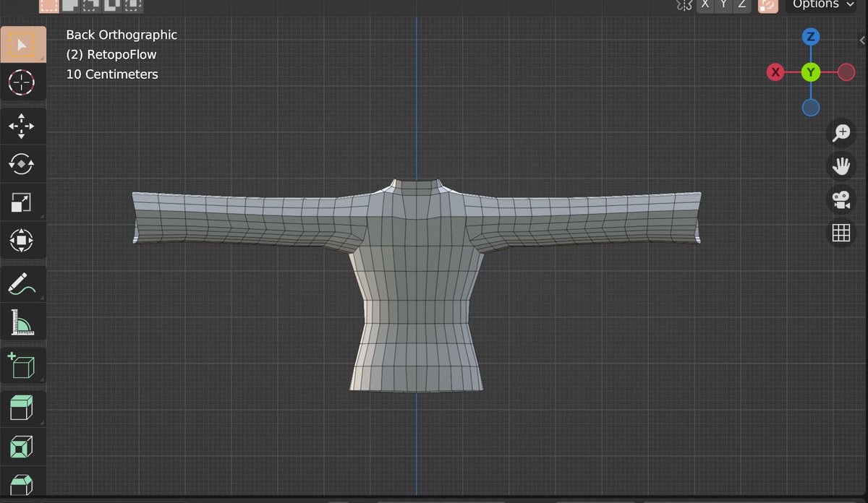Screen dimensions: 868x503
Task: Choose the Move tool
Action: pos(23,126)
